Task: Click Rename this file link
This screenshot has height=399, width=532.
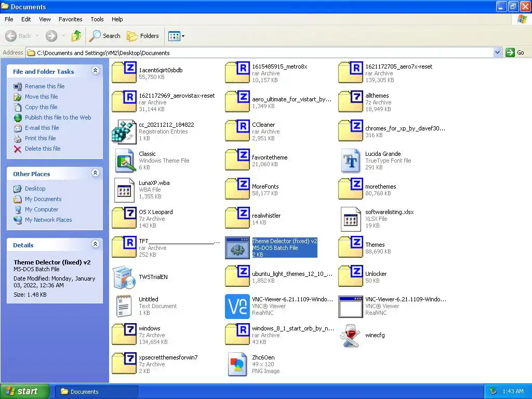Action: [45, 86]
